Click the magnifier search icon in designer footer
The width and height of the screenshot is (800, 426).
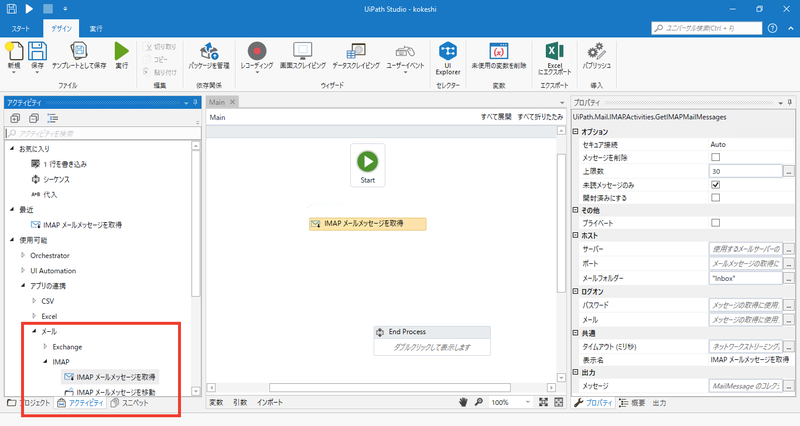pyautogui.click(x=479, y=402)
